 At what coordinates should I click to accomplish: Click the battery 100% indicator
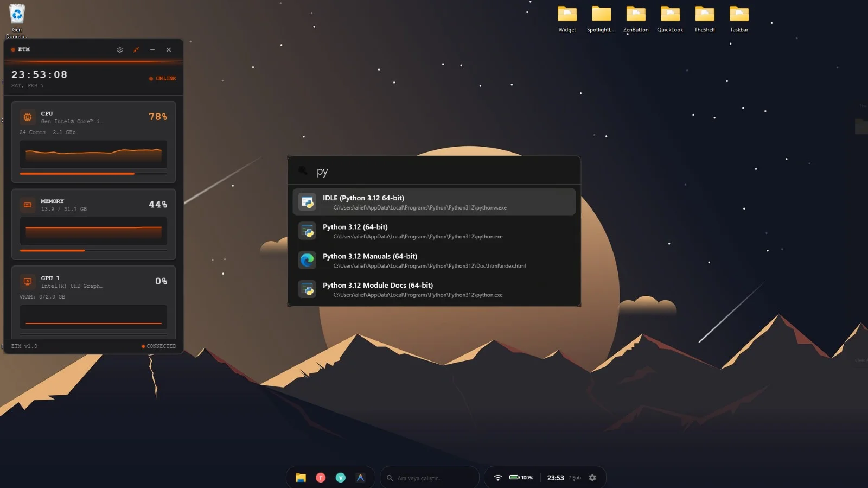521,478
